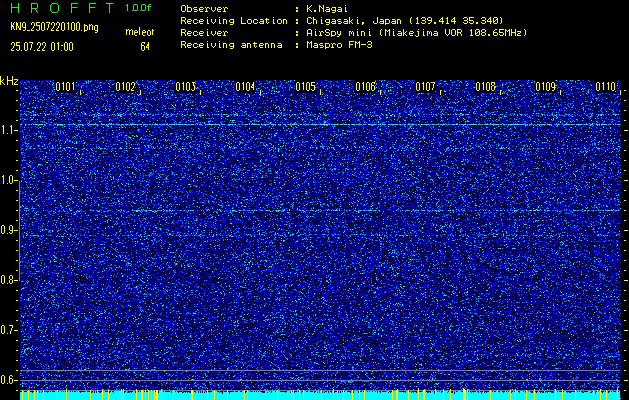629x400 pixels.
Task: Click the 1.1 kHz axis label
Action: click(x=7, y=130)
